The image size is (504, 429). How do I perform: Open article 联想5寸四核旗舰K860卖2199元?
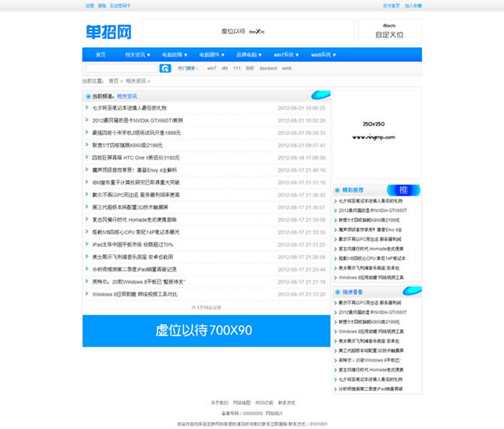pos(128,145)
